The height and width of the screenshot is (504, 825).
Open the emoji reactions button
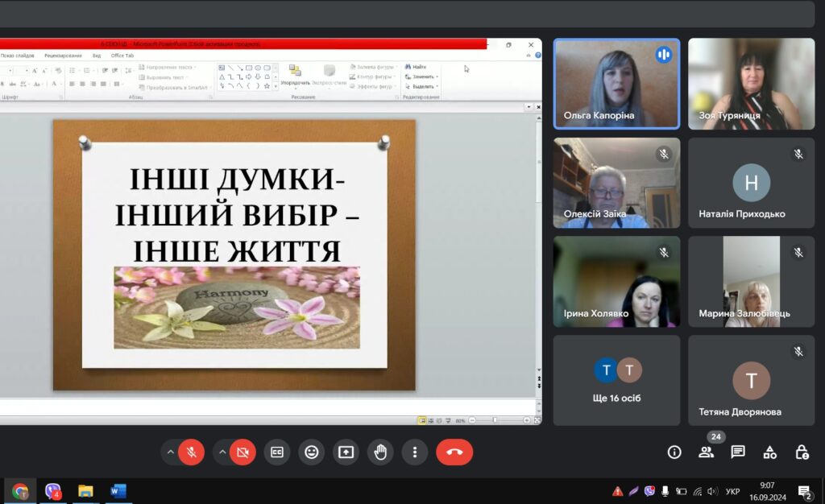312,452
